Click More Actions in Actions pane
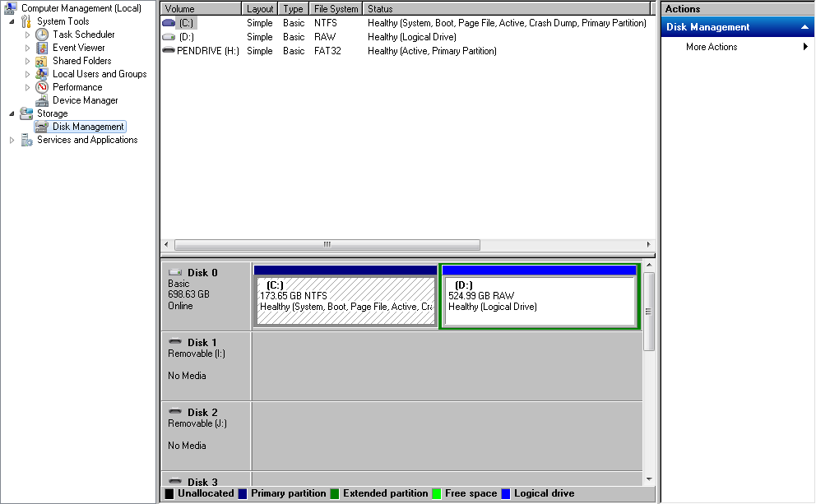Screen dimensions: 816x504 point(712,47)
